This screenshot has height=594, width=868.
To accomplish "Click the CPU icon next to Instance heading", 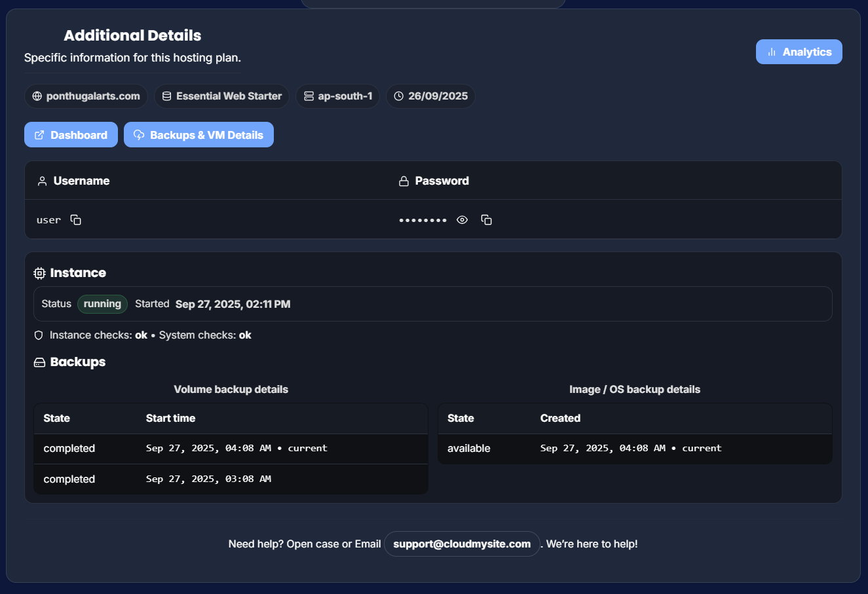I will tap(39, 272).
